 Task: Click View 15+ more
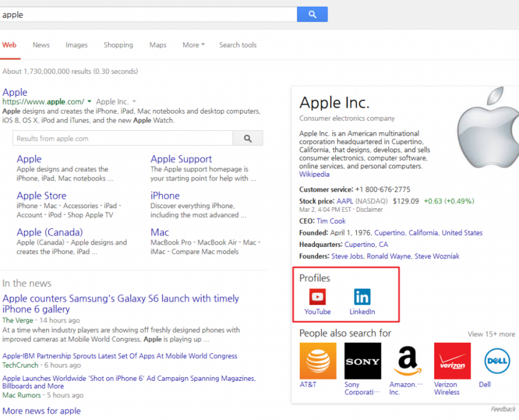[491, 334]
